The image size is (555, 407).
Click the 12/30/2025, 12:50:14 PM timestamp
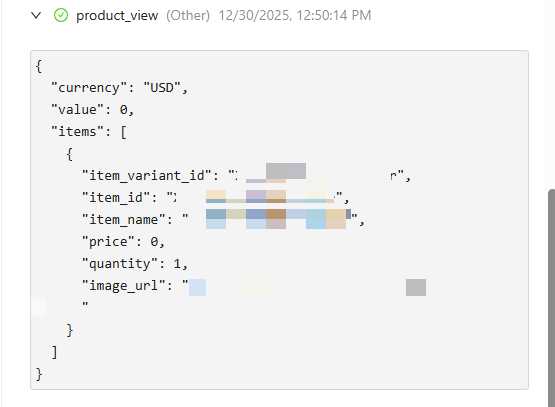point(295,16)
